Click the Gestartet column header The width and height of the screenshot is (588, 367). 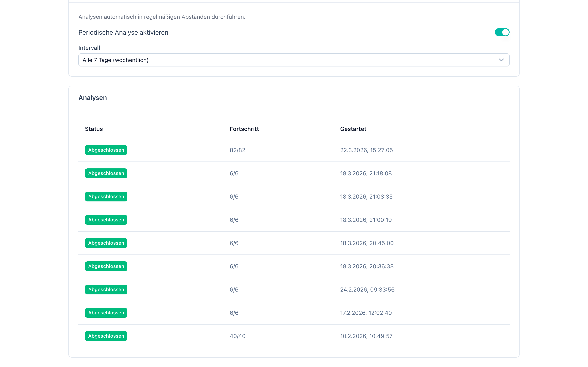[353, 129]
